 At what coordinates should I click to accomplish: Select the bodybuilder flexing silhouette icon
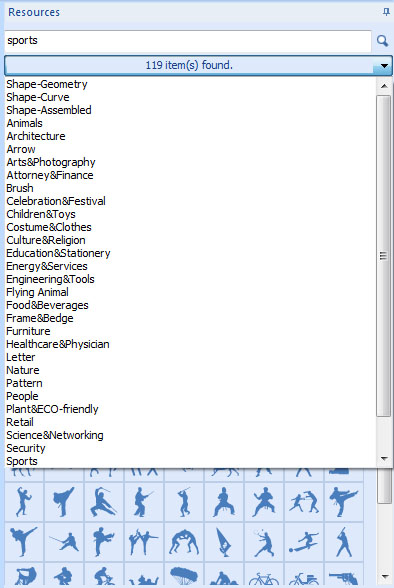[23, 502]
